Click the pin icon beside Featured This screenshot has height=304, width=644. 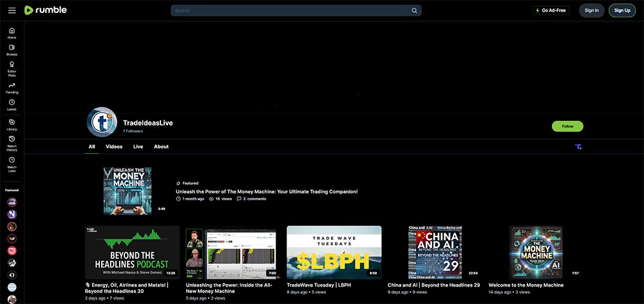coord(178,183)
